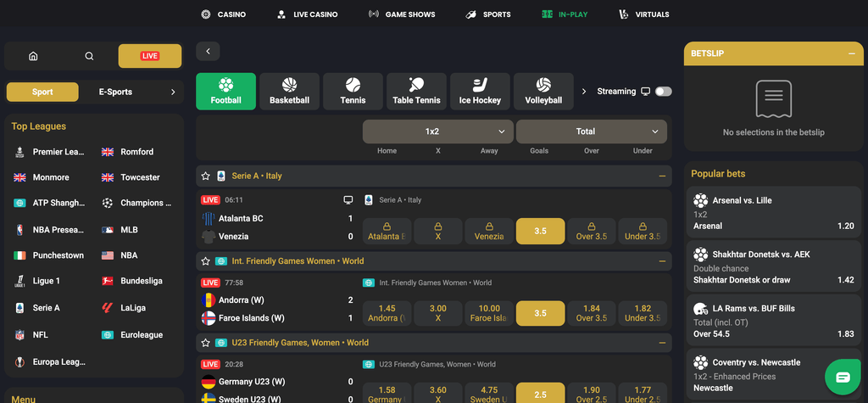Favorite U23 Friendly Games Women star
The image size is (868, 403).
tap(205, 343)
